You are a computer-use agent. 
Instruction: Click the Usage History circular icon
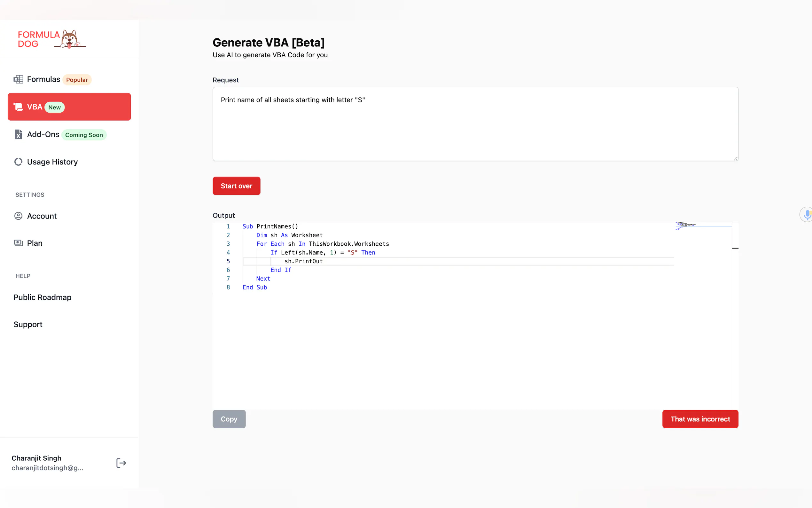pyautogui.click(x=18, y=162)
